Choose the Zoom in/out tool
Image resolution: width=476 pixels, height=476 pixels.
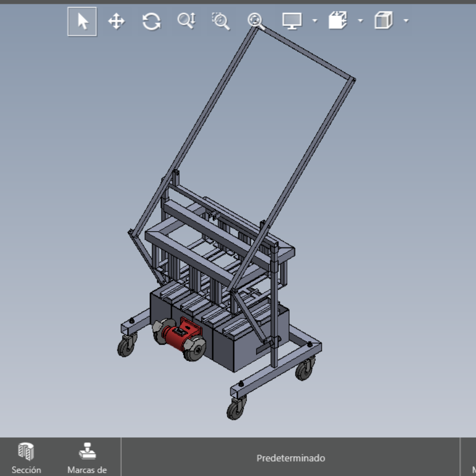point(186,21)
